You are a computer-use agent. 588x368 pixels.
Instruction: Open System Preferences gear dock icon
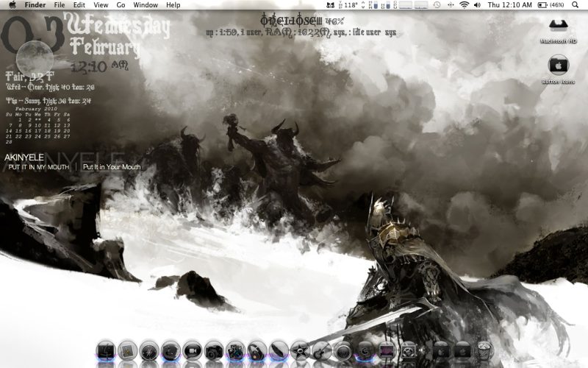click(409, 352)
